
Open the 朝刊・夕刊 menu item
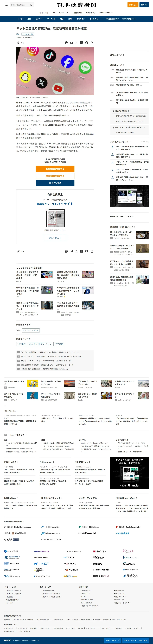44,13
